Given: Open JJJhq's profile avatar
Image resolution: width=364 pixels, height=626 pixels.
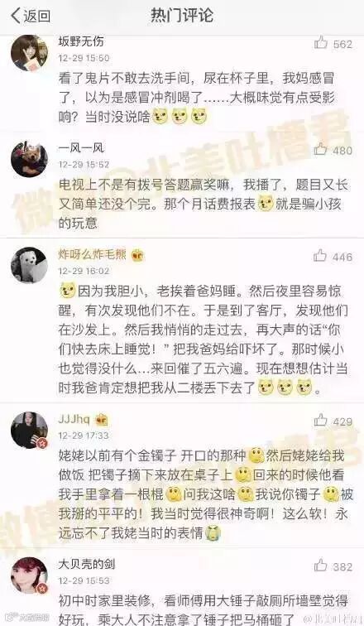Looking at the screenshot, I should tap(29, 431).
